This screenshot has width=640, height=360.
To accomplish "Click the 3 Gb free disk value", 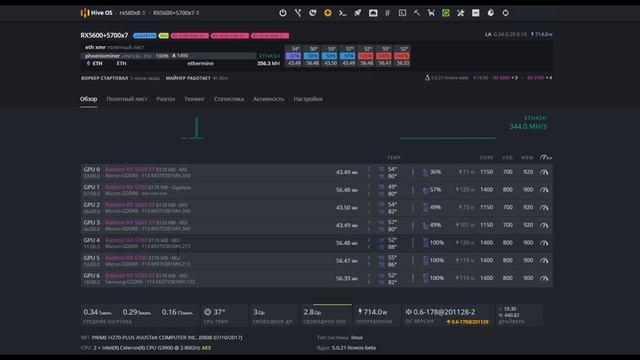I will point(259,312).
